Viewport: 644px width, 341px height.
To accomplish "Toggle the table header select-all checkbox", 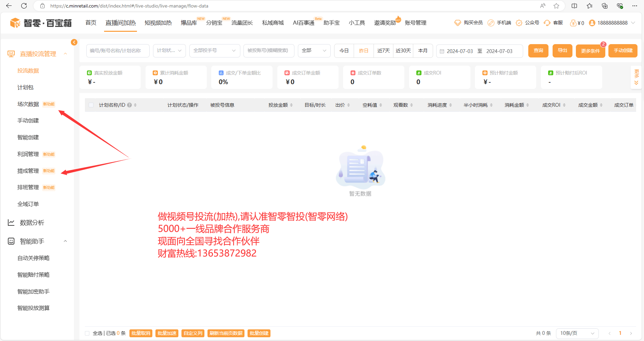I will pyautogui.click(x=91, y=105).
